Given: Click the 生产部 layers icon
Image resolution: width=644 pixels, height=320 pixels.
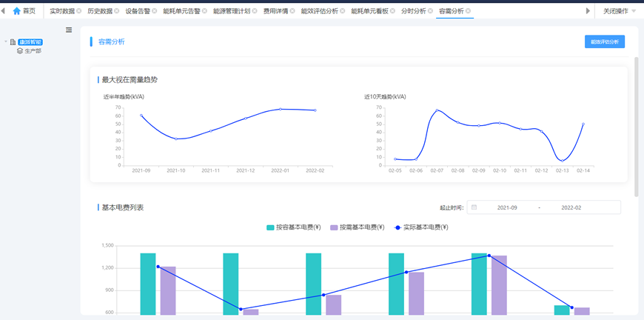Looking at the screenshot, I should [x=20, y=51].
